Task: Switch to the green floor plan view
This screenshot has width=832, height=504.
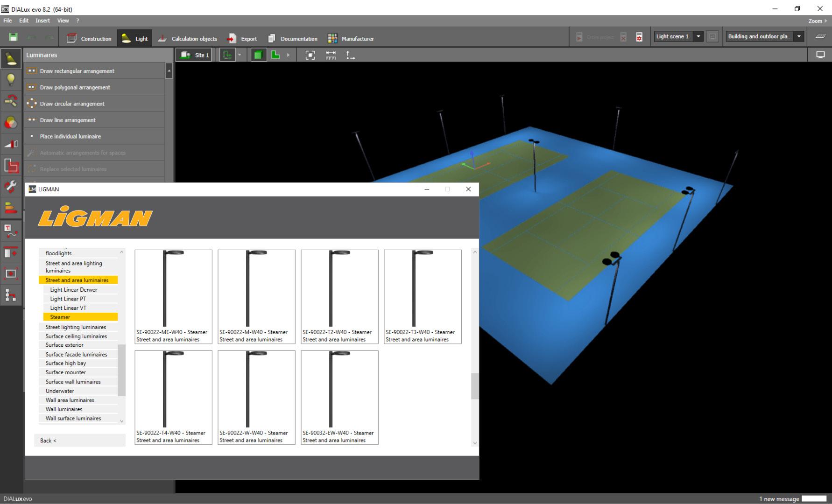Action: 275,55
